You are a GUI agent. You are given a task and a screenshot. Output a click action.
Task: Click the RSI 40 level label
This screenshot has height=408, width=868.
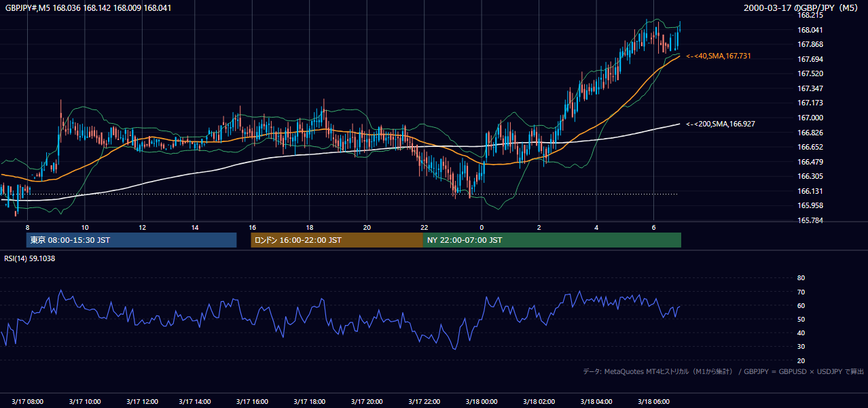[801, 333]
